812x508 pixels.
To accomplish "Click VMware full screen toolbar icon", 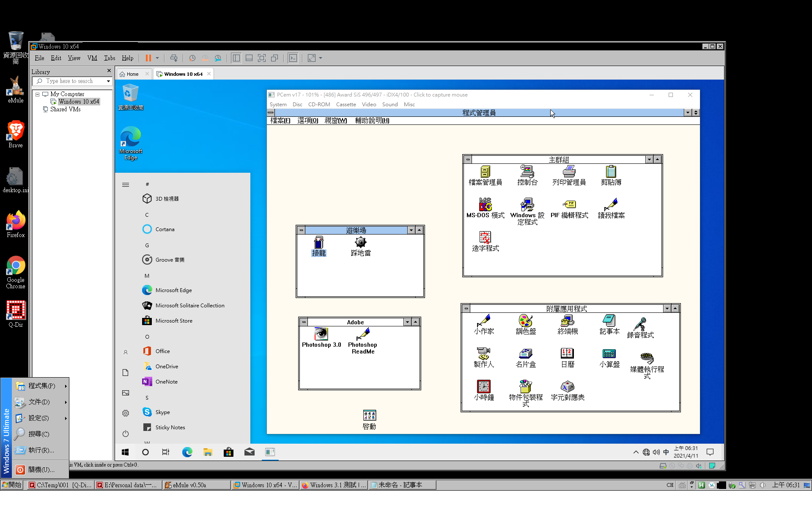I will pos(262,58).
